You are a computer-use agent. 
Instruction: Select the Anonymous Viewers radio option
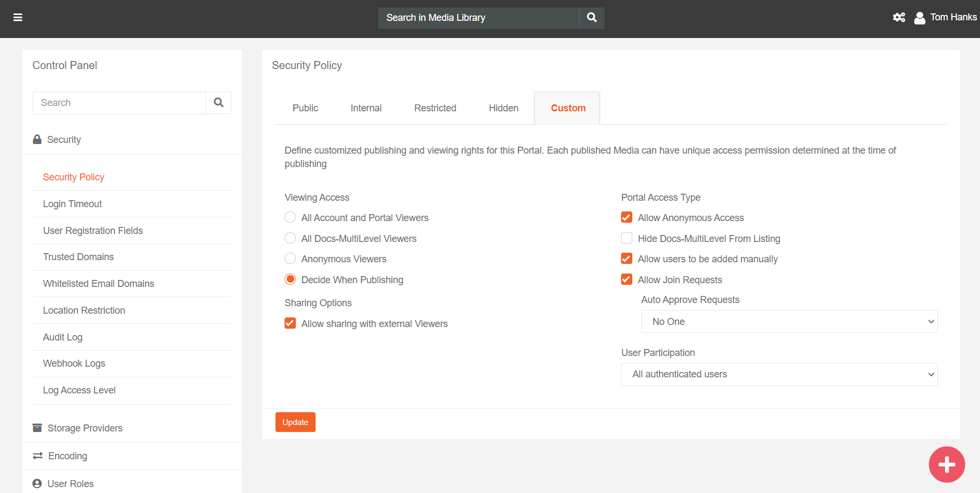(x=290, y=259)
